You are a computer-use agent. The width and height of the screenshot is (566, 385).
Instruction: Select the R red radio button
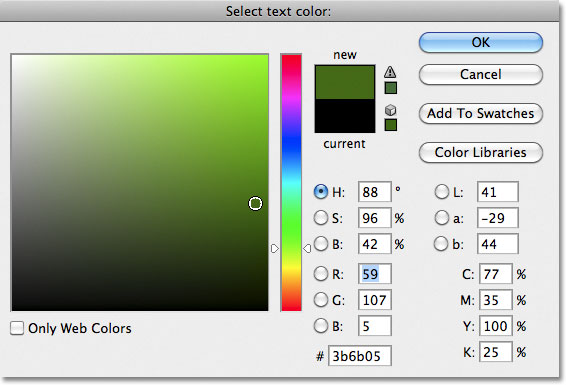coord(321,274)
